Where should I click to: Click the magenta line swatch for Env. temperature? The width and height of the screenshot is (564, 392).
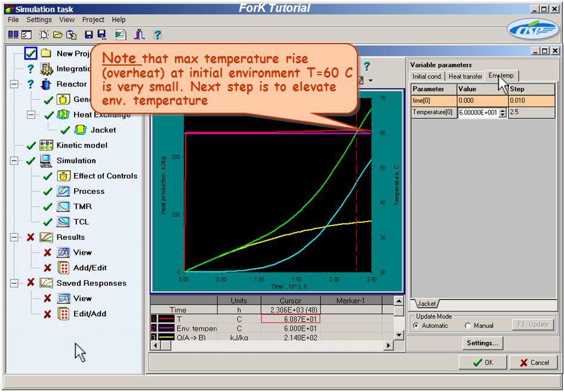[x=165, y=328]
